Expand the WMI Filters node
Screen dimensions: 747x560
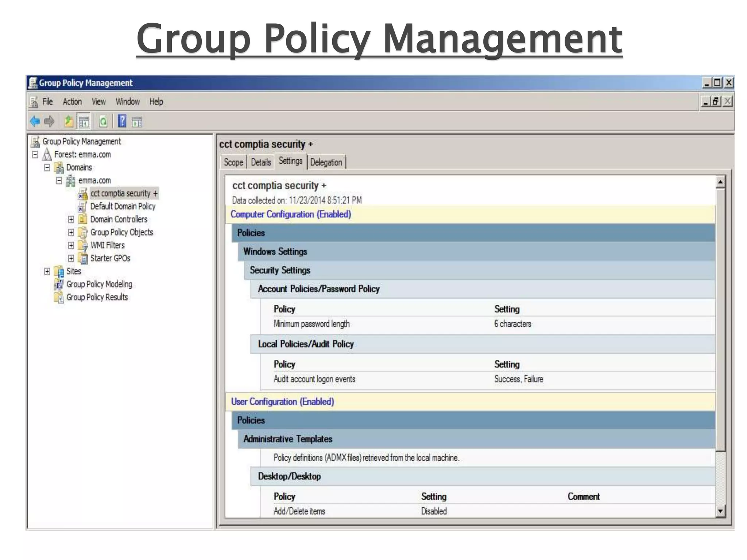click(71, 245)
